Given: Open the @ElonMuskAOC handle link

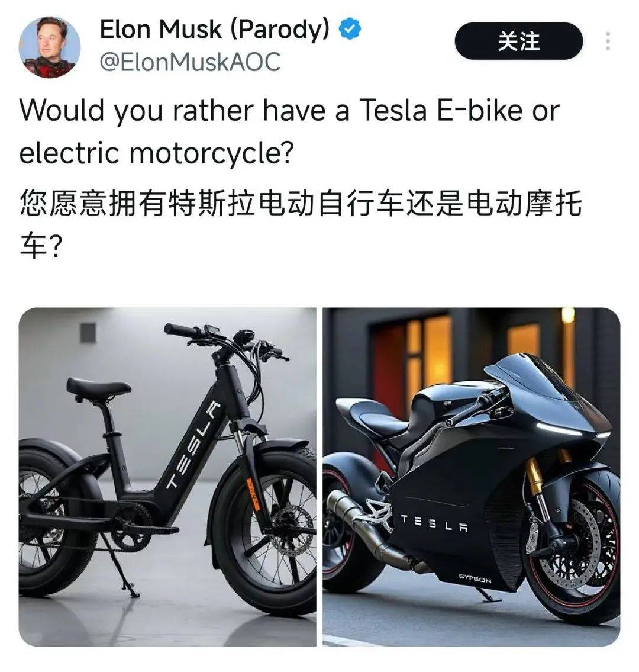Looking at the screenshot, I should [190, 62].
